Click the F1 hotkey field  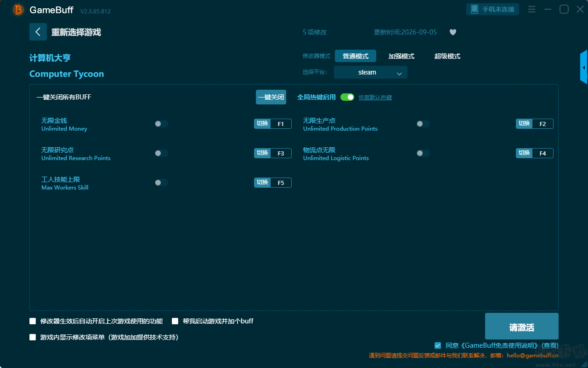pyautogui.click(x=281, y=124)
